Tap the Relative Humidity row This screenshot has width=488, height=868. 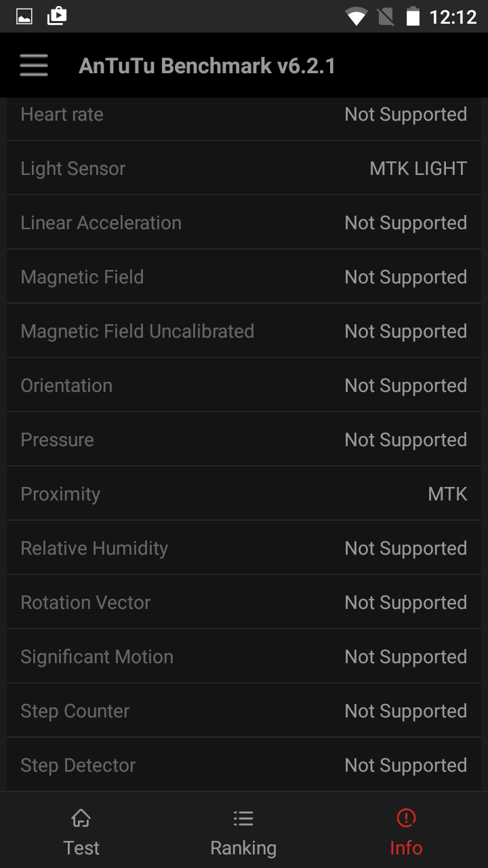point(244,548)
